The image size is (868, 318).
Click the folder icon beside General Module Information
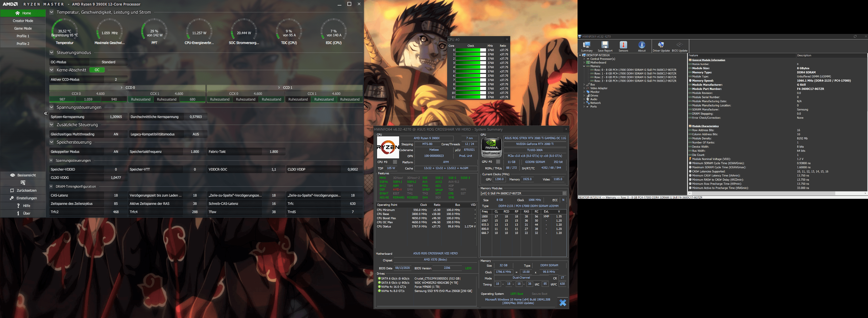click(690, 60)
